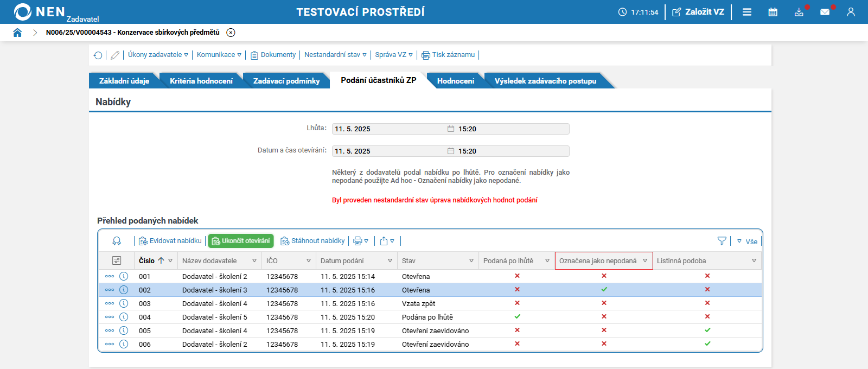868x369 pixels.
Task: Open the table export dropdown
Action: tap(387, 241)
